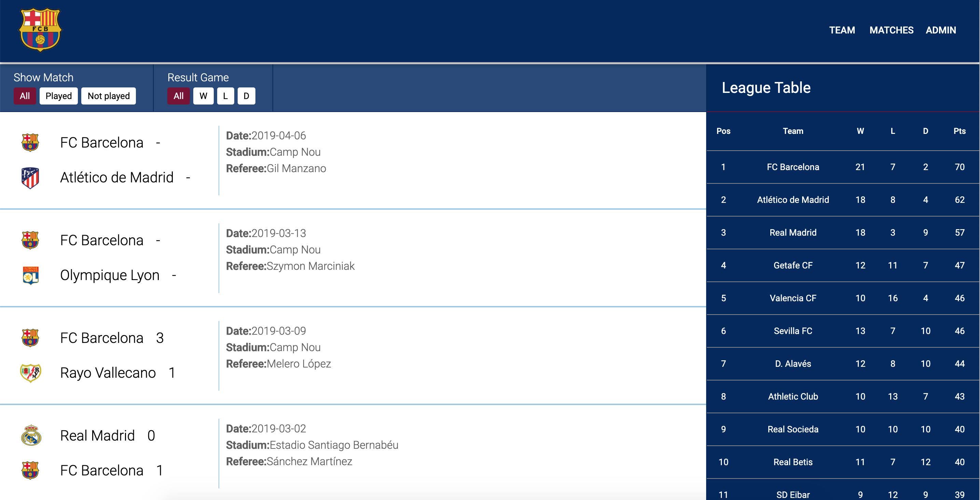Viewport: 980px width, 500px height.
Task: Select the L losses filter
Action: coord(225,96)
